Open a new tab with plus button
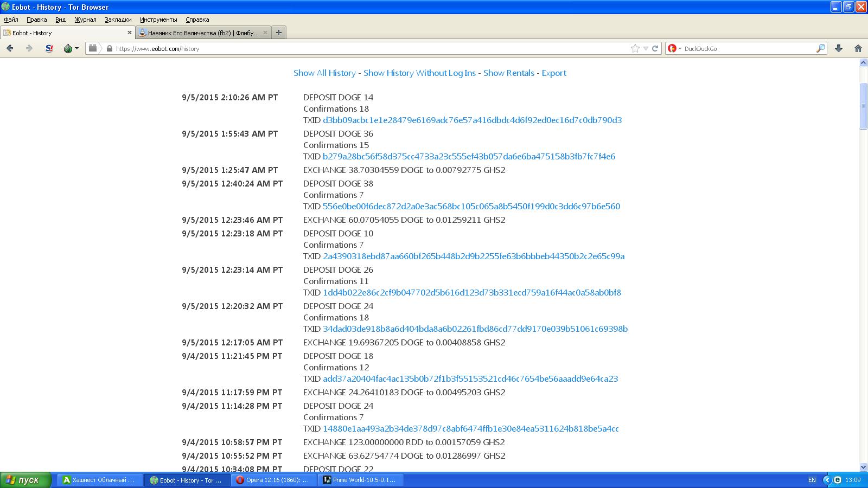 pyautogui.click(x=278, y=33)
